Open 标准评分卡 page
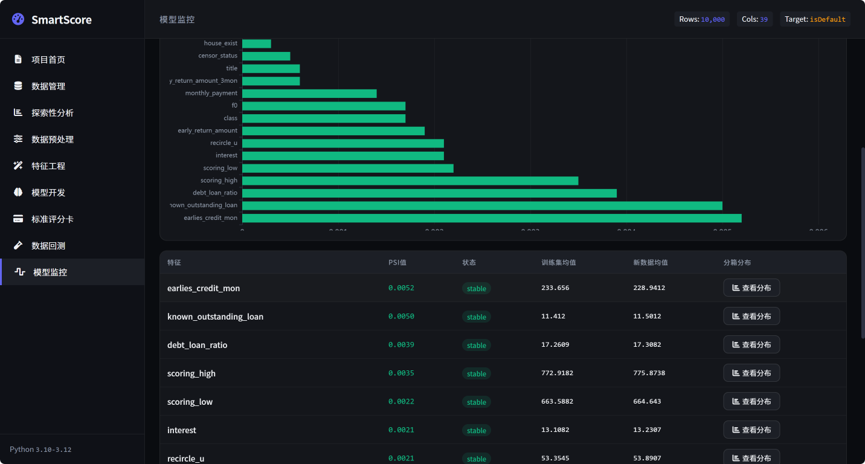Image resolution: width=865 pixels, height=464 pixels. pyautogui.click(x=72, y=219)
